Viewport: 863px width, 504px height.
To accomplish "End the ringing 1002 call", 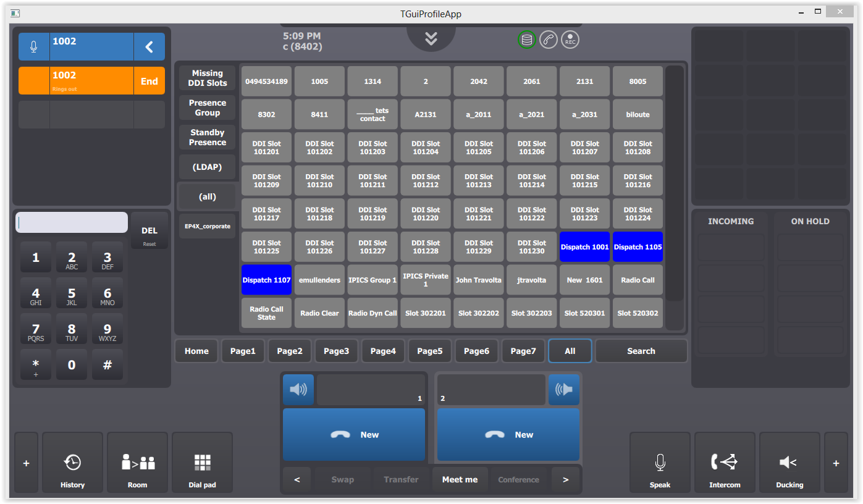I will coord(149,81).
